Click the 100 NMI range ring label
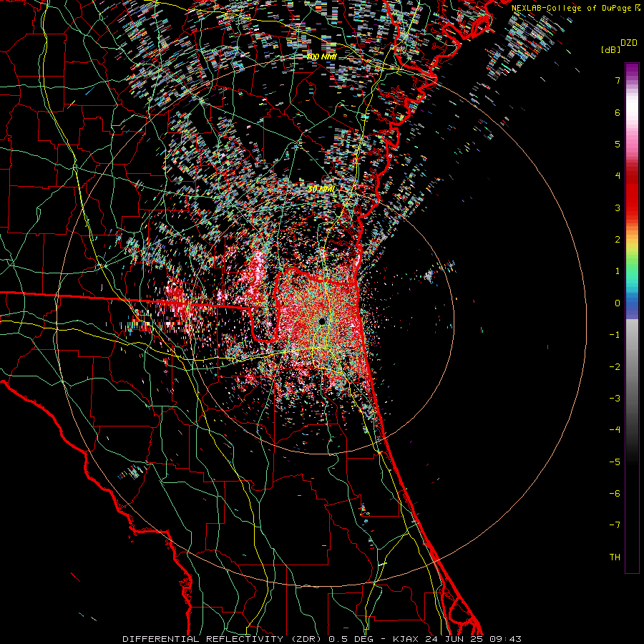This screenshot has height=644, width=644. (x=321, y=57)
